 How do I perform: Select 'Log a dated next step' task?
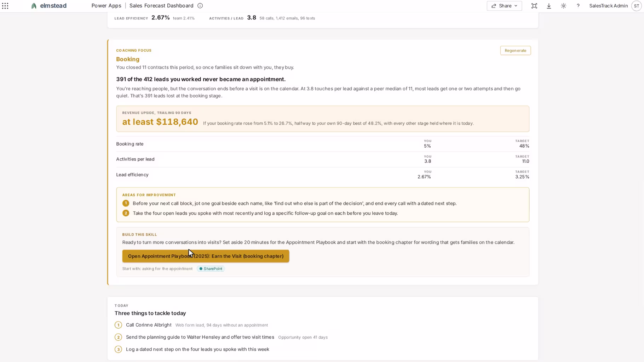click(x=197, y=349)
